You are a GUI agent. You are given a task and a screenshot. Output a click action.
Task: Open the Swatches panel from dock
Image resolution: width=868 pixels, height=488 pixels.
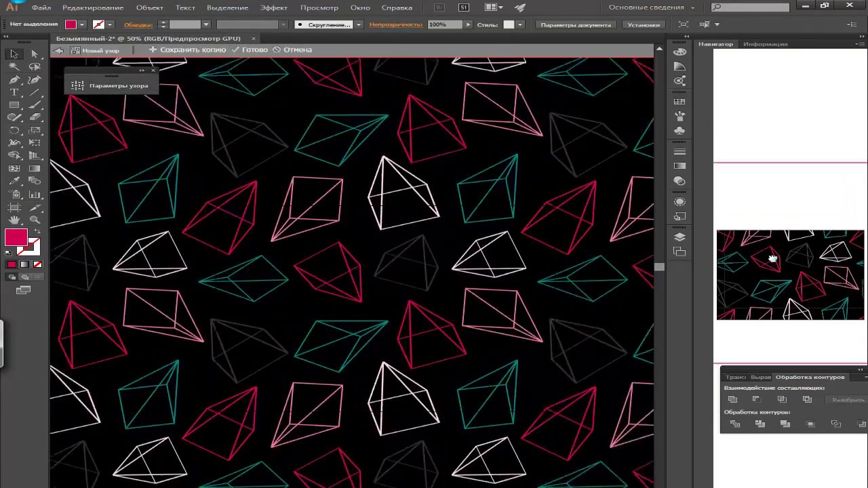679,101
